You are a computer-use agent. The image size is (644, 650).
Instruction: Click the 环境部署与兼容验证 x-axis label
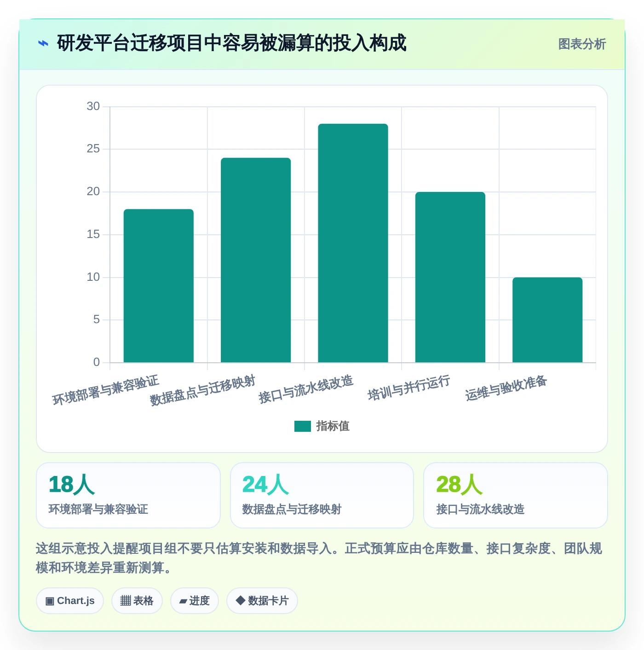tap(106, 390)
